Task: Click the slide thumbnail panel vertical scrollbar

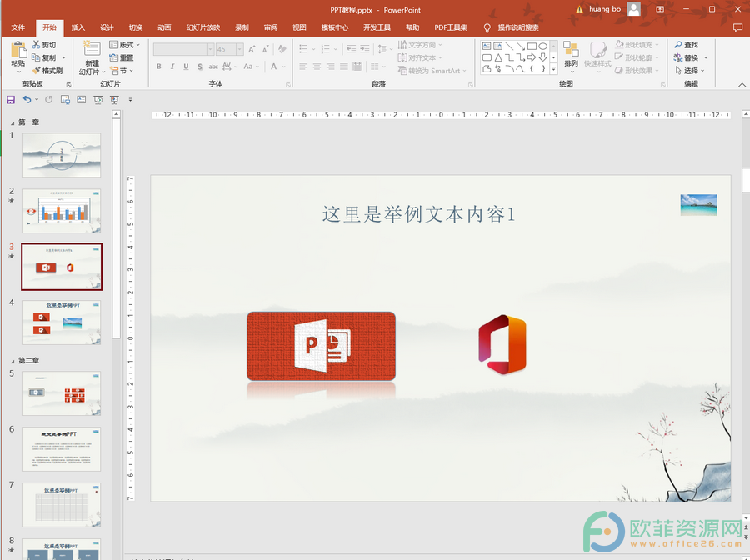Action: coord(116,228)
